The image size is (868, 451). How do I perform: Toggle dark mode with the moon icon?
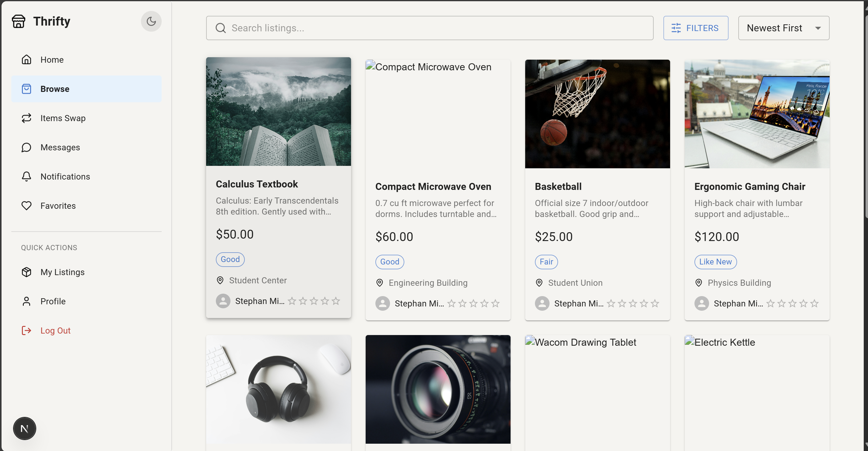point(151,21)
